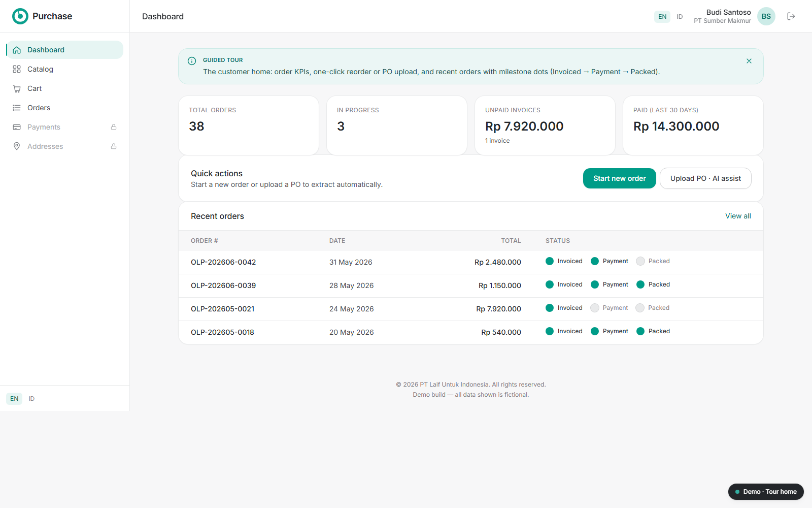Click the Orders list icon

click(17, 108)
